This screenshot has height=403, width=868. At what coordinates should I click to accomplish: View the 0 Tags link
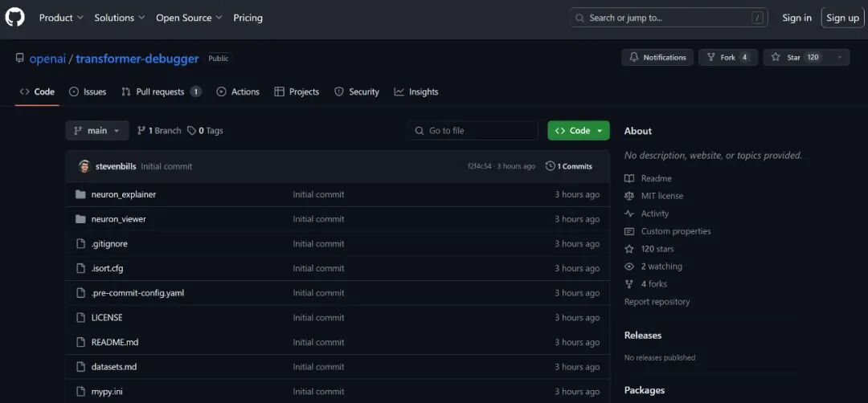coord(205,131)
